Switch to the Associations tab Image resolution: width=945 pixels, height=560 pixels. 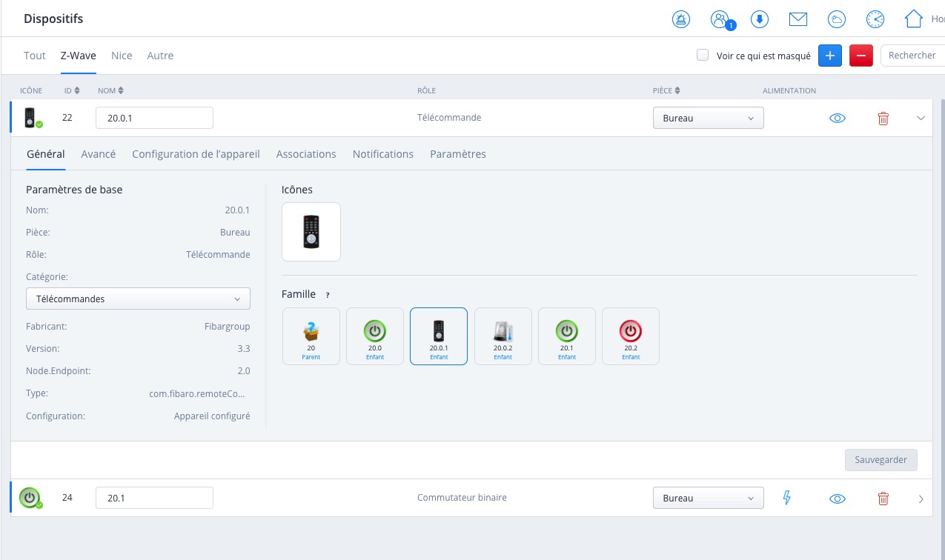(x=306, y=154)
